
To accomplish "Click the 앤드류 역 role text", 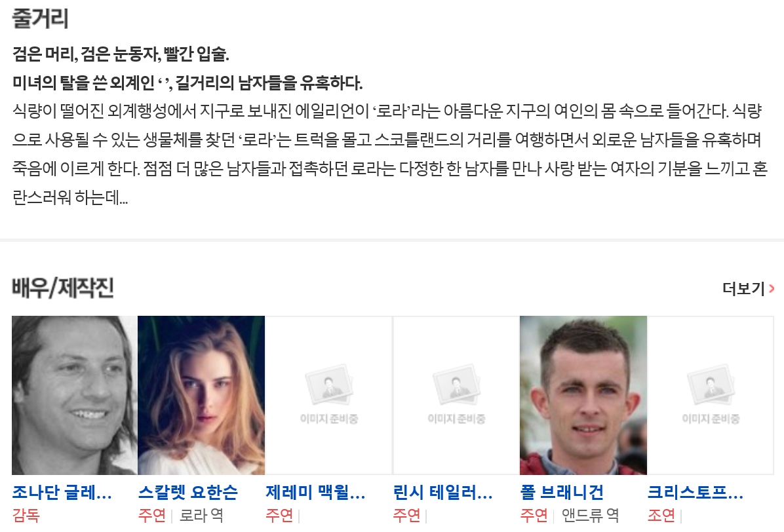I will 591,515.
